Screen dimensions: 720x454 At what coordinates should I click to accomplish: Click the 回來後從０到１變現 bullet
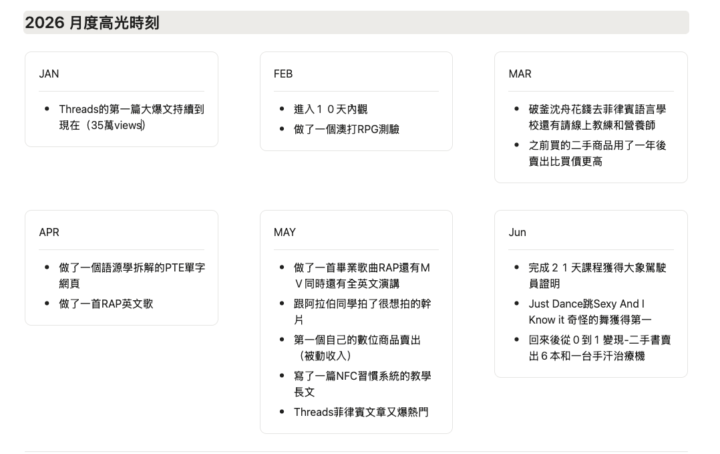[599, 348]
